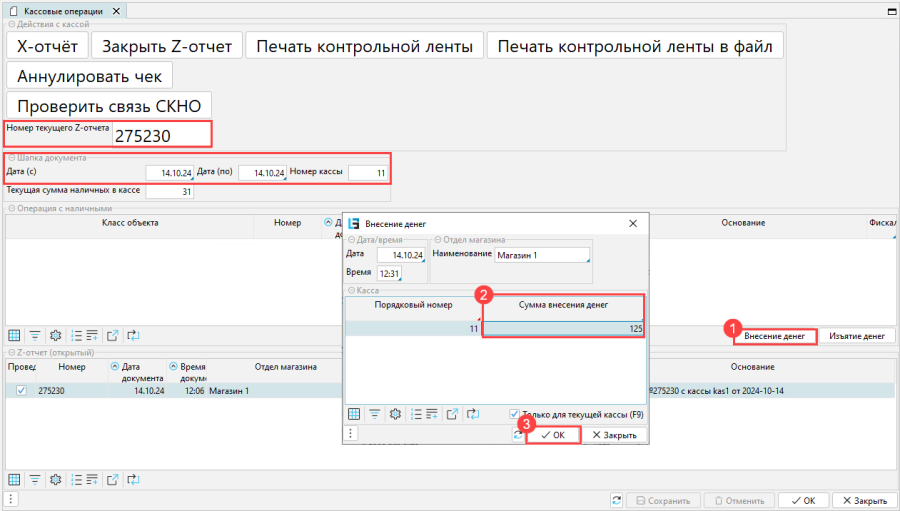This screenshot has height=511, width=900.
Task: Click filter icon in the Z-отчет grid toolbar
Action: pyautogui.click(x=35, y=479)
